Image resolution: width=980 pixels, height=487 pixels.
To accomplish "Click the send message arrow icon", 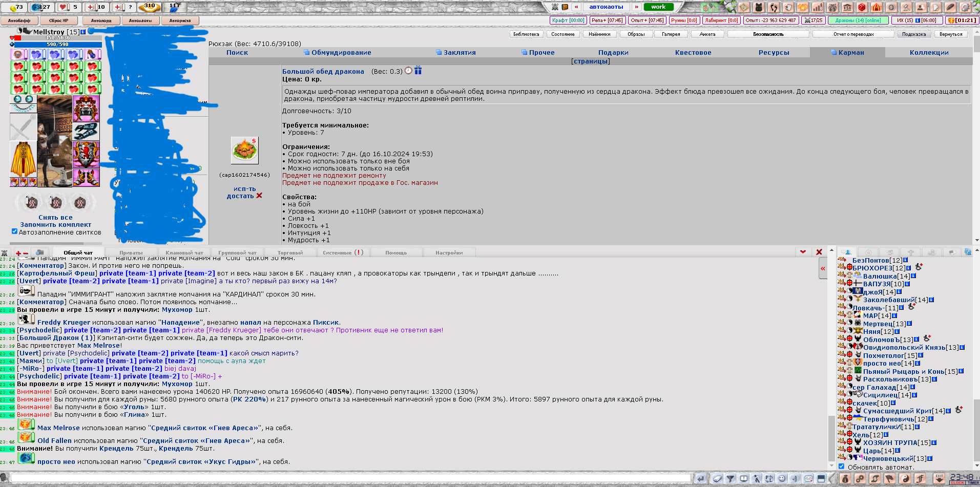I will point(701,479).
